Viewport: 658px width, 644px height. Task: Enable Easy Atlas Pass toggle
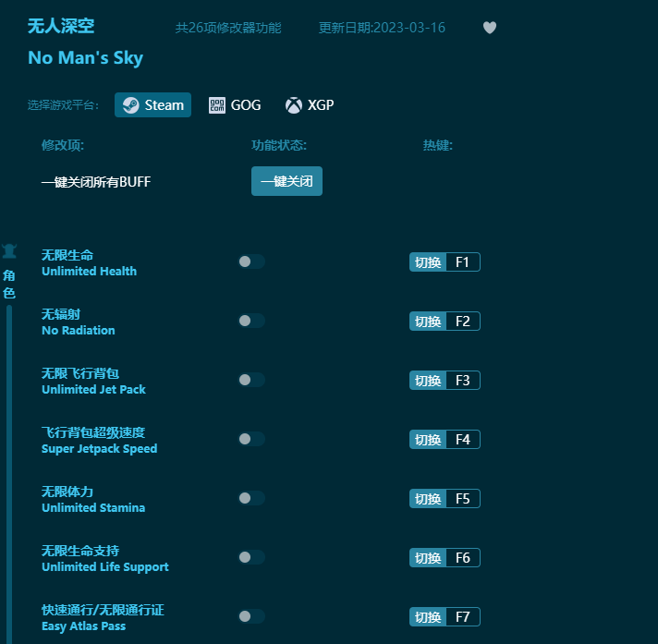(251, 616)
